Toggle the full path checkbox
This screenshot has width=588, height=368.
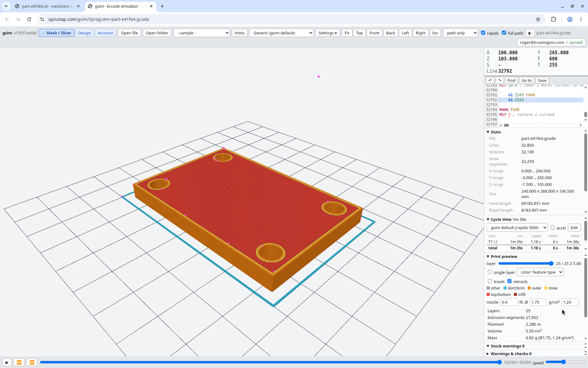504,33
